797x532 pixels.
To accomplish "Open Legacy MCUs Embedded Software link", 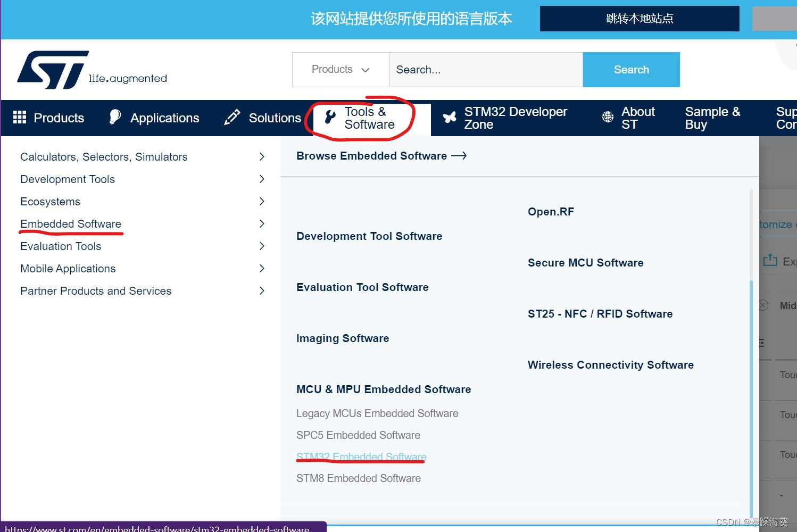I will pyautogui.click(x=377, y=413).
